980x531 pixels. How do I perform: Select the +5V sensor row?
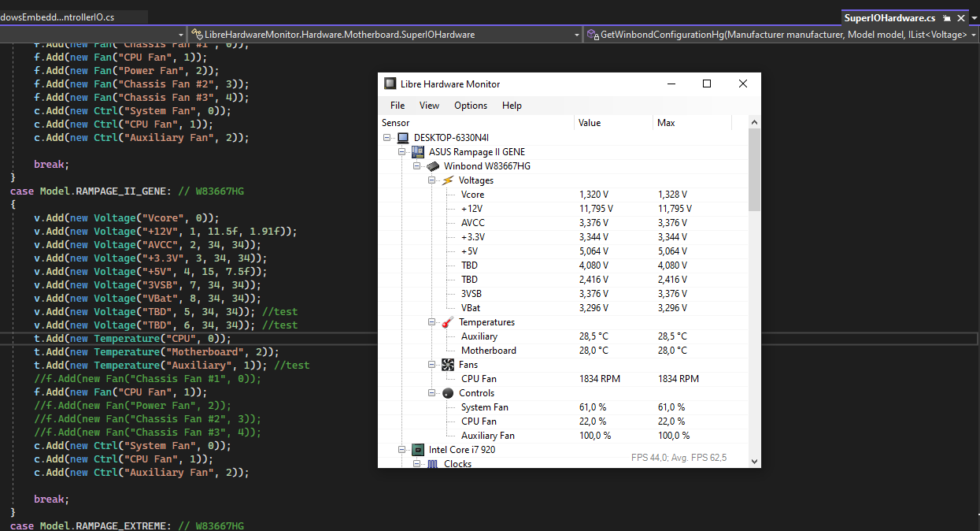tap(564, 251)
